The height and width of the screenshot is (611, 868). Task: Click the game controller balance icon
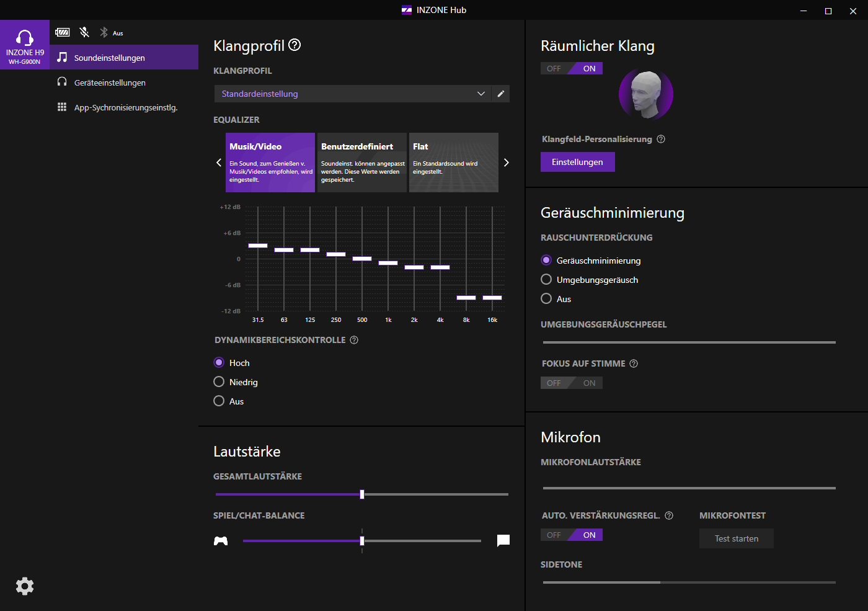point(221,541)
